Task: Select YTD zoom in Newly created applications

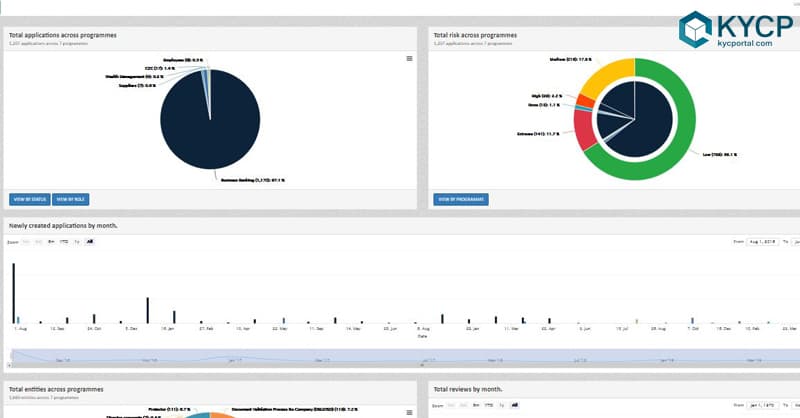Action: (x=64, y=241)
